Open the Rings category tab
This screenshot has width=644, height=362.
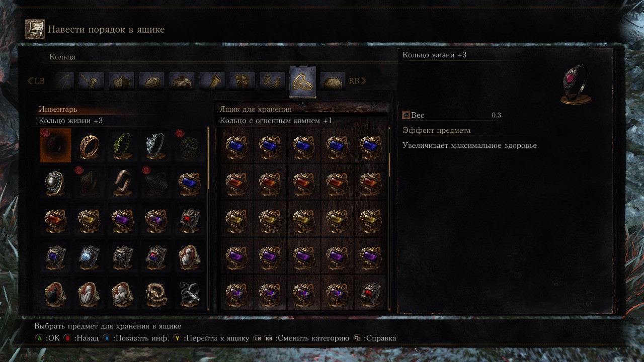click(x=303, y=81)
